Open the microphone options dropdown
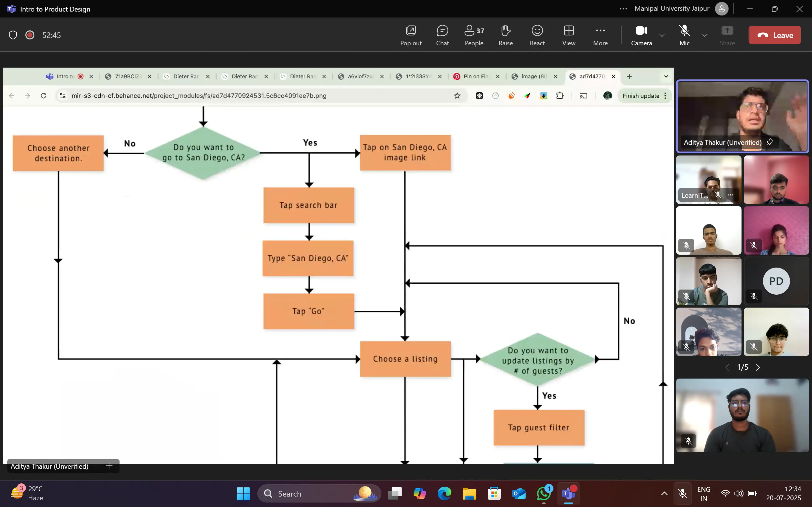This screenshot has width=812, height=507. (x=705, y=35)
